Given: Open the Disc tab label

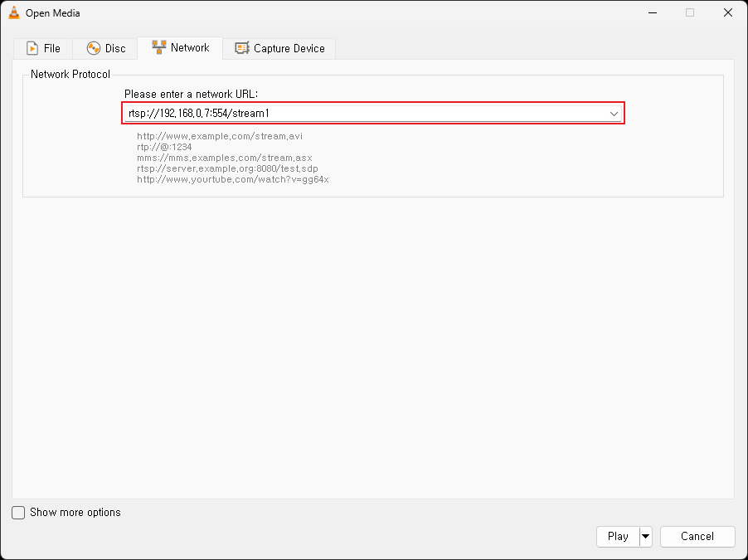Looking at the screenshot, I should 115,49.
